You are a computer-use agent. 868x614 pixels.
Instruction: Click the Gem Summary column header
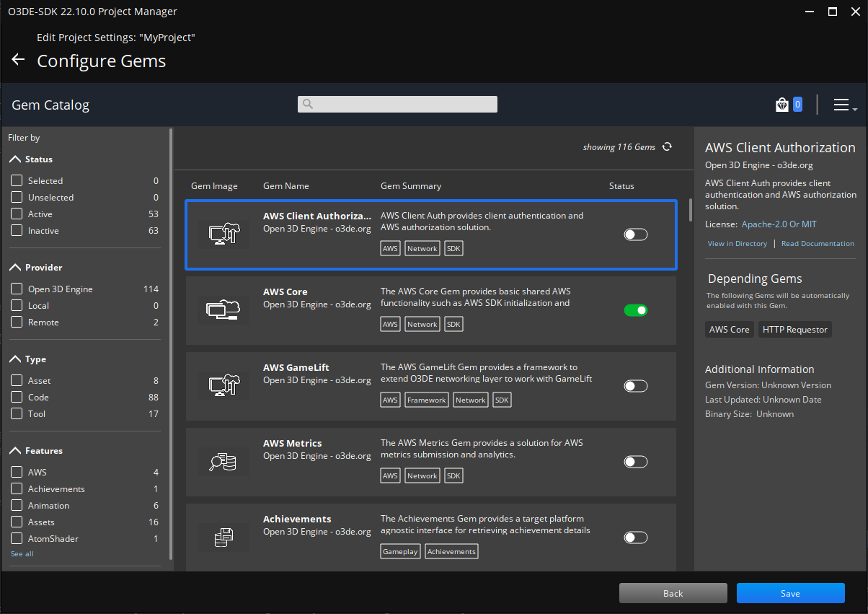[x=411, y=186]
